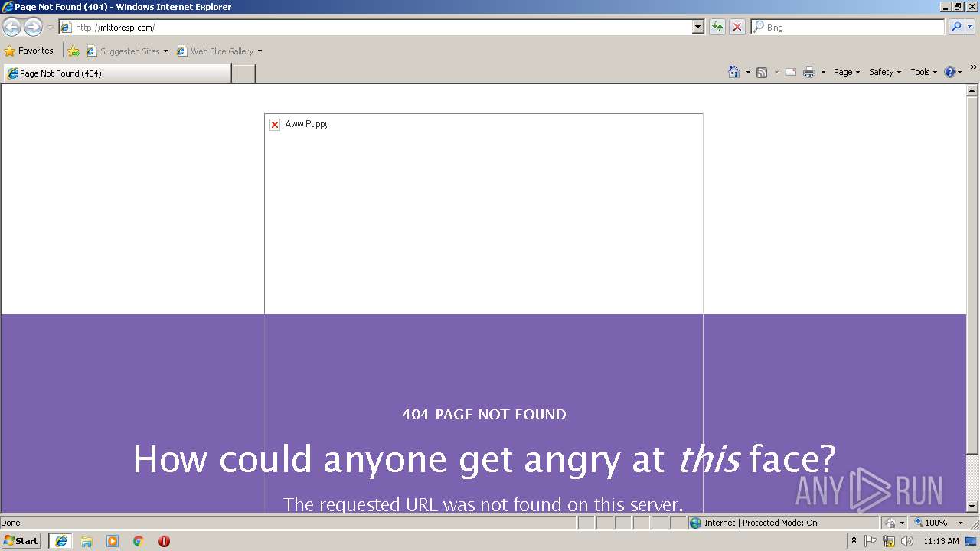
Task: Click the 100% zoom level button
Action: click(931, 523)
